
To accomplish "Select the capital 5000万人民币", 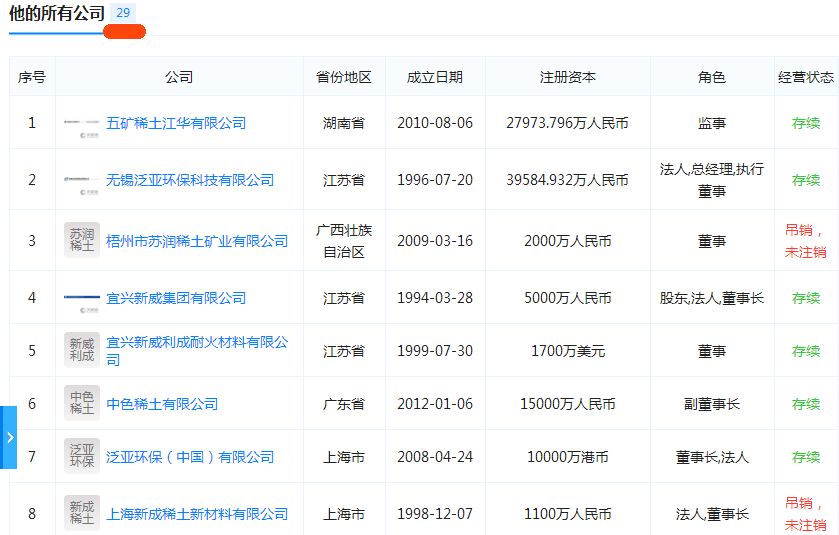I will point(568,297).
